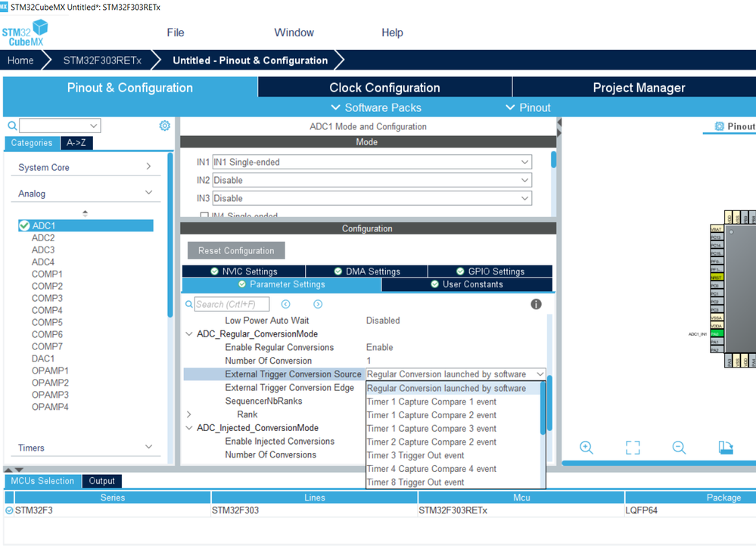The height and width of the screenshot is (549, 756).
Task: Click the trigger source dropdown list scrollbar
Action: click(543, 408)
